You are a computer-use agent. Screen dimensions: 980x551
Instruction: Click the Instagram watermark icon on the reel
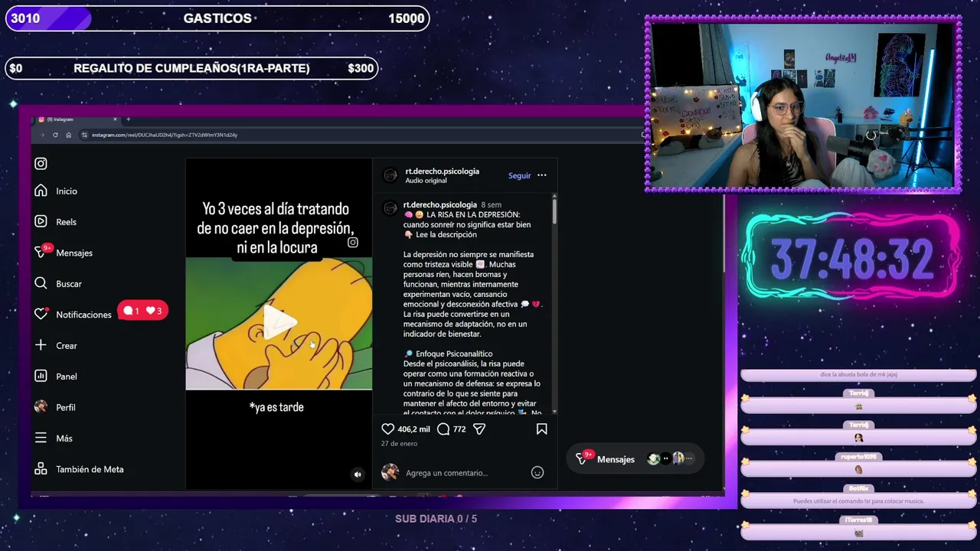pos(353,243)
